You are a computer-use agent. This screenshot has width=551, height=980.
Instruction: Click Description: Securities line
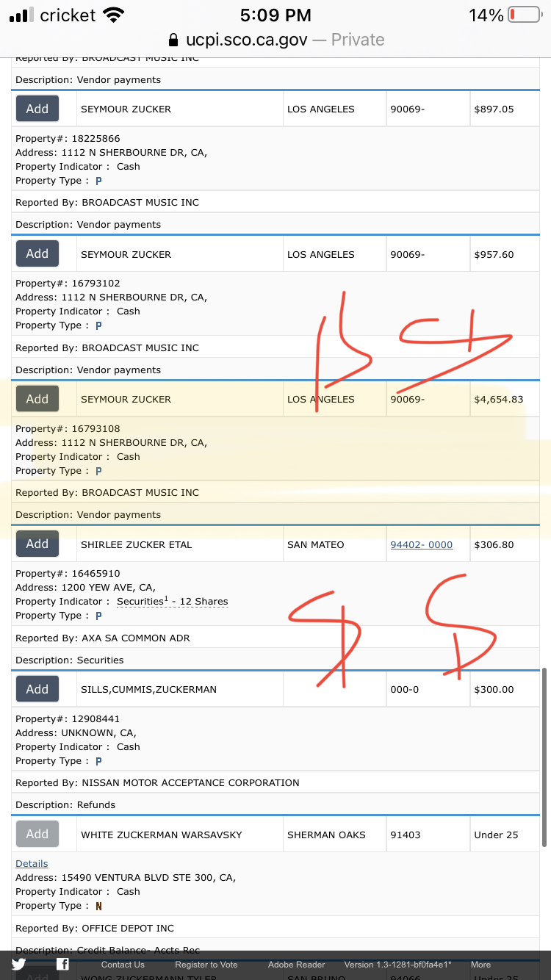[x=70, y=660]
